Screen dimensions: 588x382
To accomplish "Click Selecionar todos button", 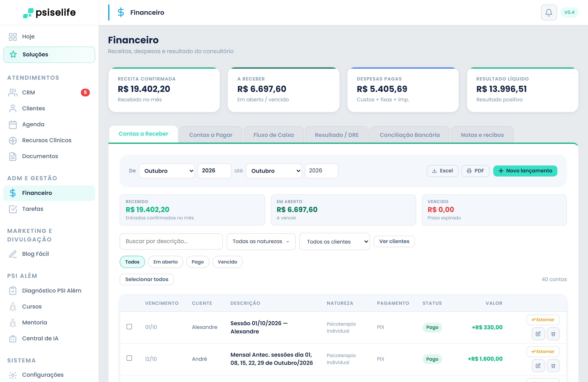I will 146,279.
